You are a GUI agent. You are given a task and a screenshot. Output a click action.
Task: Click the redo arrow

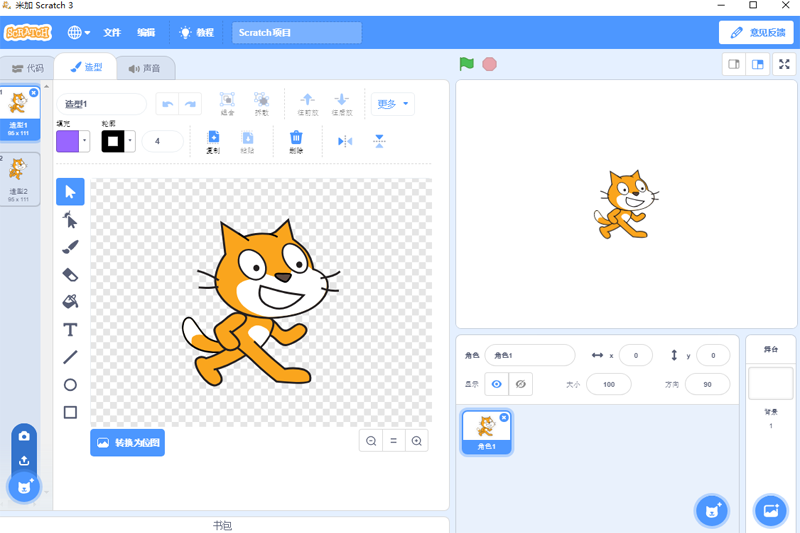190,104
